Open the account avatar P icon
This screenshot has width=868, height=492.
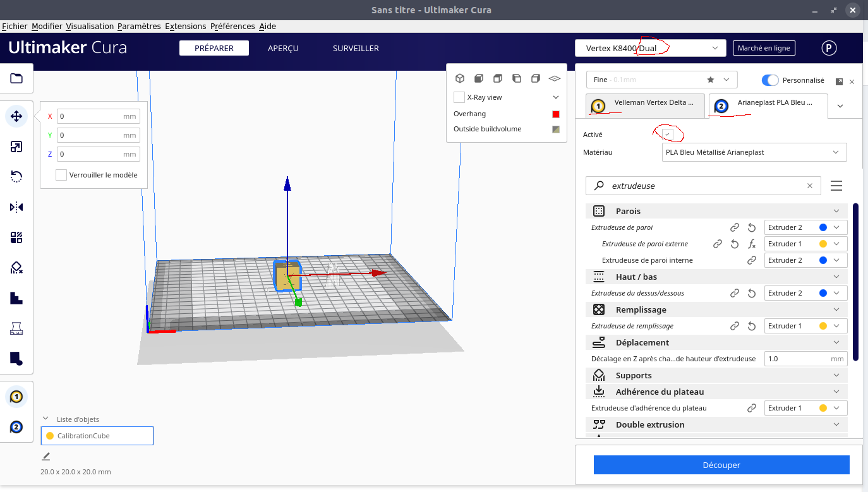828,48
